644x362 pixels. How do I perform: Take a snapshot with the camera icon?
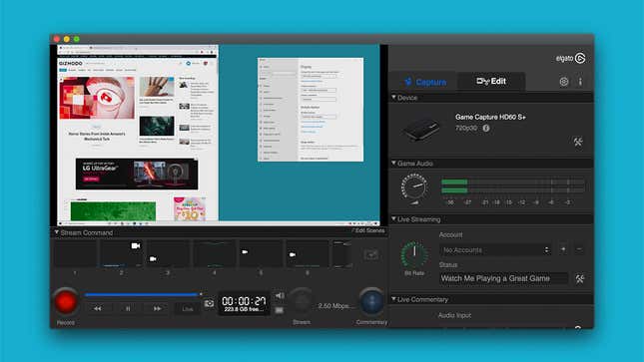[209, 303]
